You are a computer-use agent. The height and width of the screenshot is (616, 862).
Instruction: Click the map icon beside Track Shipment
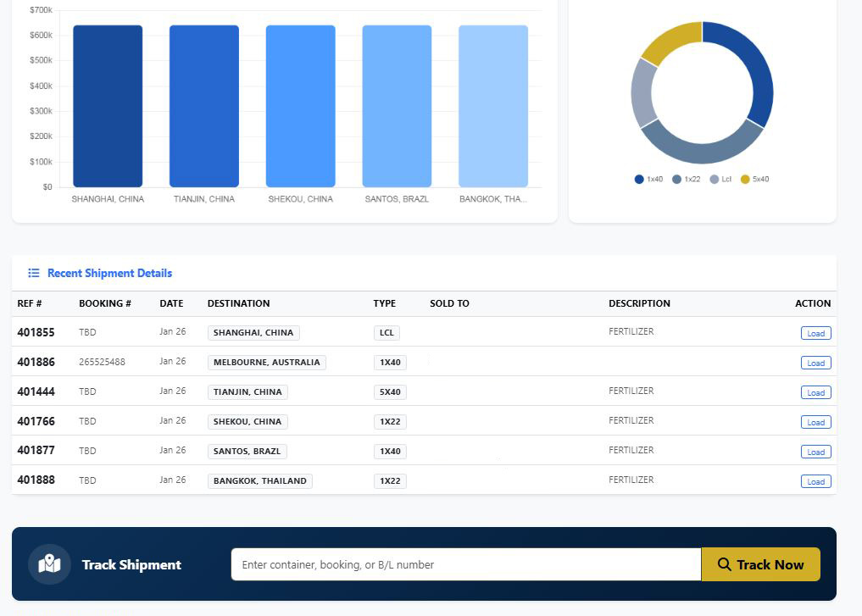49,564
